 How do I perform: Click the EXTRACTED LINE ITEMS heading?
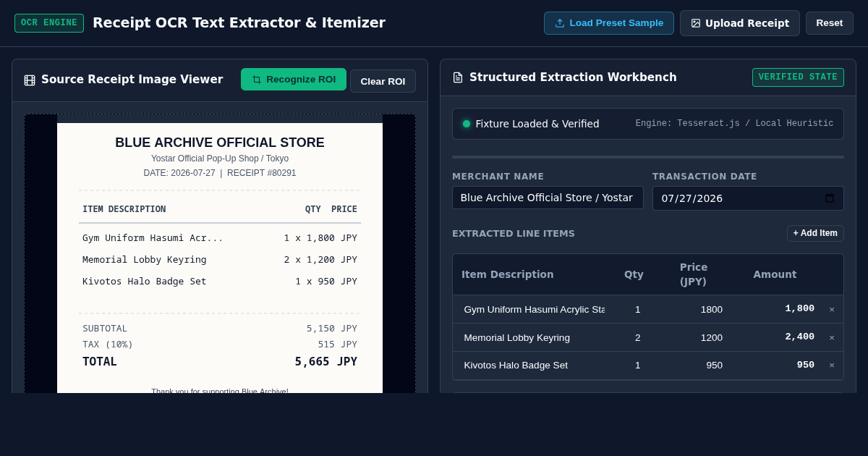coord(514,234)
